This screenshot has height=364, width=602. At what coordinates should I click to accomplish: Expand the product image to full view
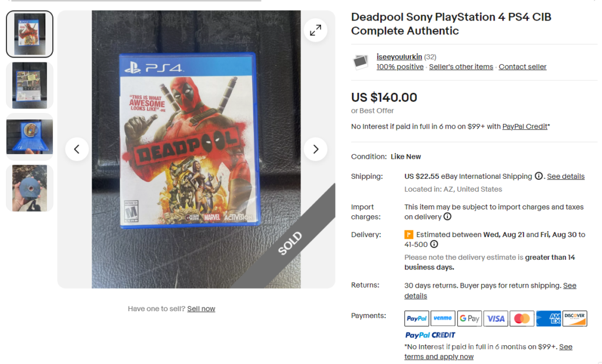tap(316, 30)
